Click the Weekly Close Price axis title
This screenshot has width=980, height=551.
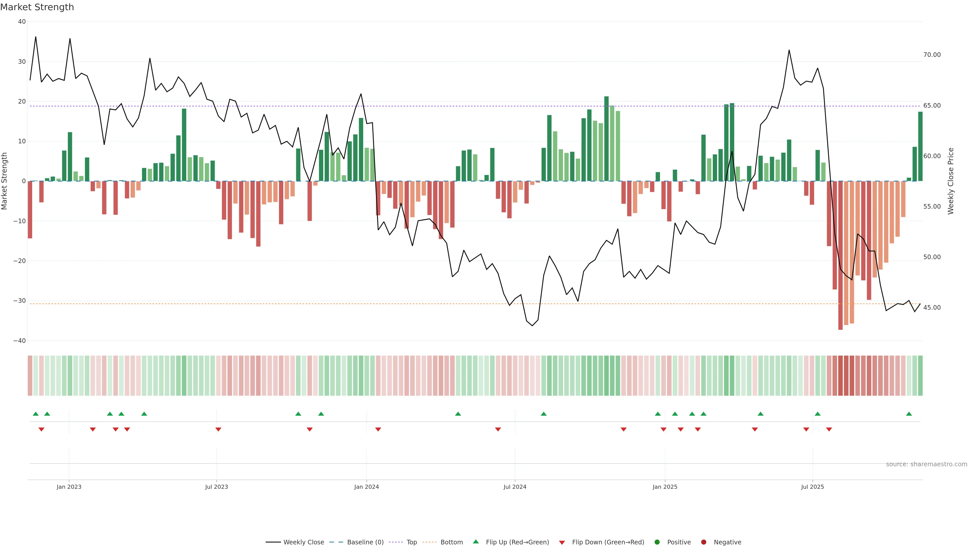951,181
